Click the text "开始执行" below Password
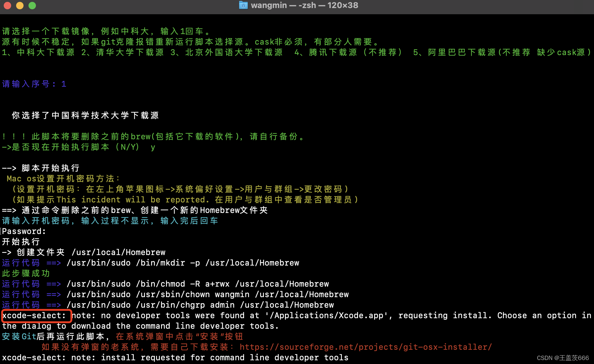Image resolution: width=594 pixels, height=364 pixels. click(21, 242)
